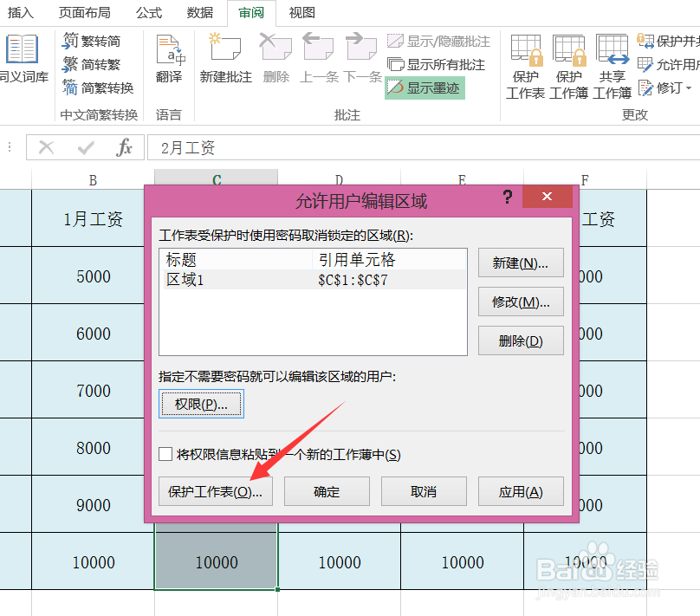Switch to the 数据 ribbon tab
Viewport: 700px width, 616px height.
coord(199,13)
